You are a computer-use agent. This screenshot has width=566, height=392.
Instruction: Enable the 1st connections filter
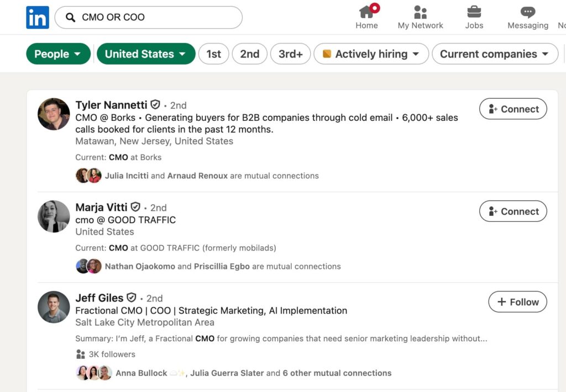pyautogui.click(x=214, y=54)
